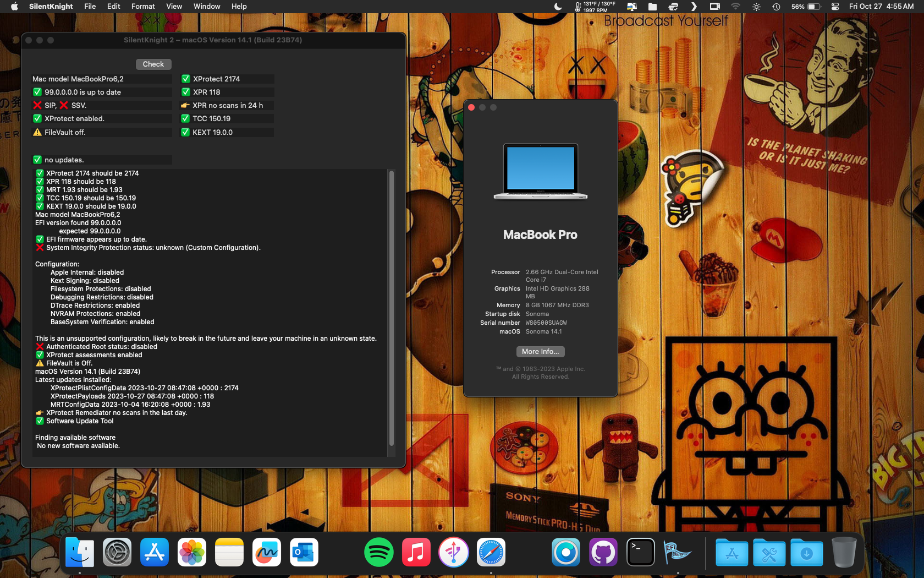This screenshot has height=578, width=924.
Task: Expand the Time Machine menu bar item
Action: pos(776,7)
